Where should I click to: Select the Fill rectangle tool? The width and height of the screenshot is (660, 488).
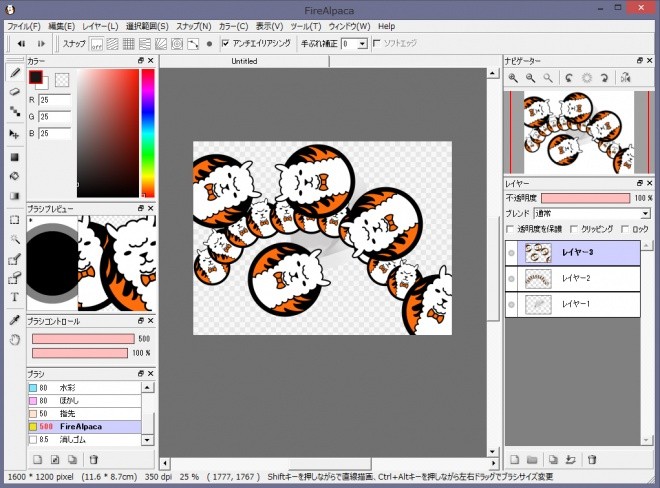pyautogui.click(x=15, y=157)
